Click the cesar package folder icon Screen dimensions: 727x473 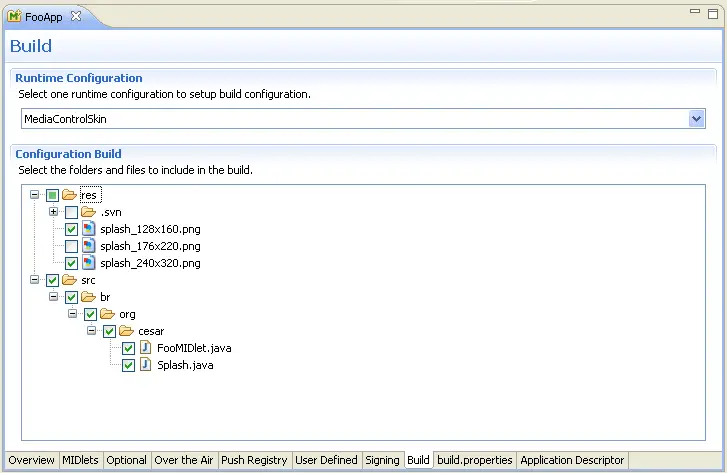coord(126,331)
